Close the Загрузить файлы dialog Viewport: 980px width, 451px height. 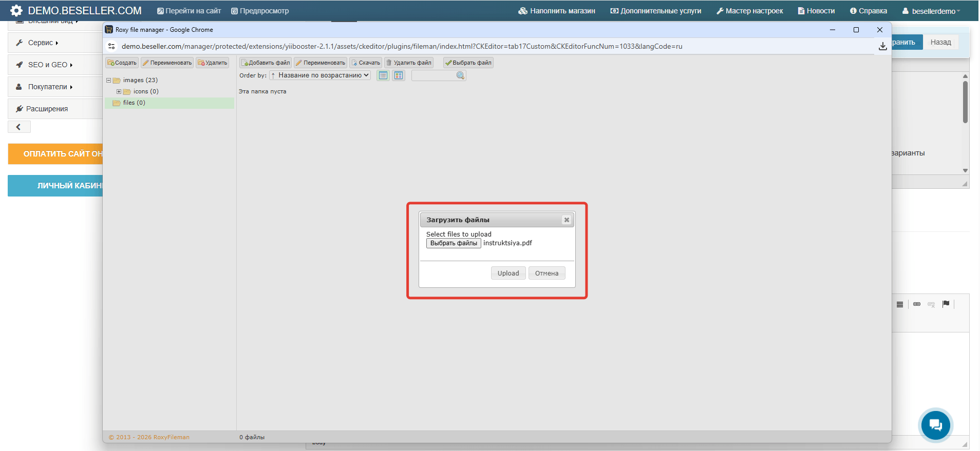[567, 220]
